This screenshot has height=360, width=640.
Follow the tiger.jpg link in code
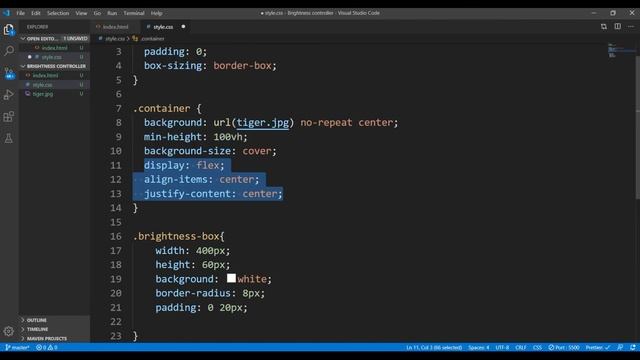[262, 122]
